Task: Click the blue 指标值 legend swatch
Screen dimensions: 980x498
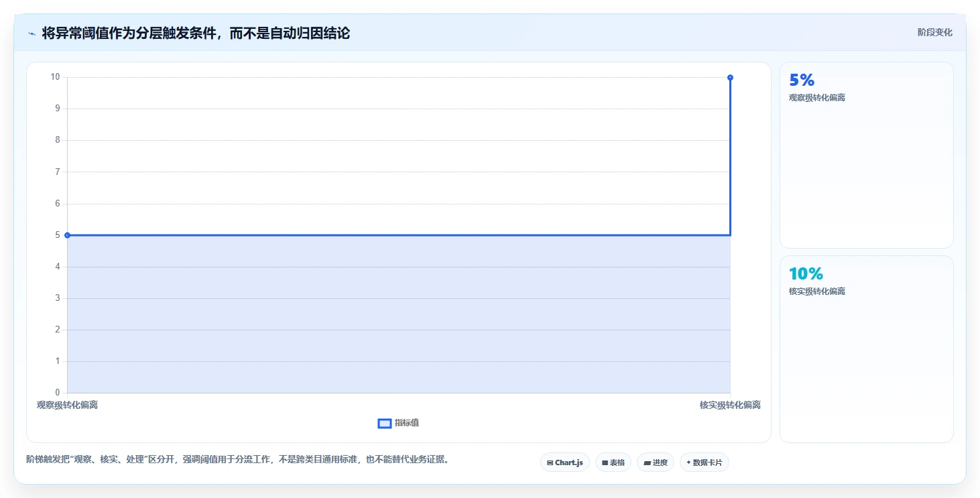Action: (x=385, y=423)
